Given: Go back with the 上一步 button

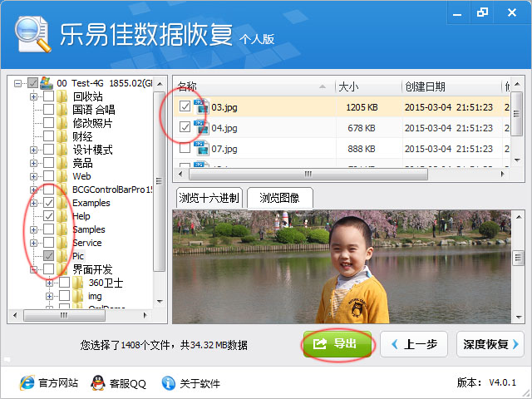Looking at the screenshot, I should 414,344.
